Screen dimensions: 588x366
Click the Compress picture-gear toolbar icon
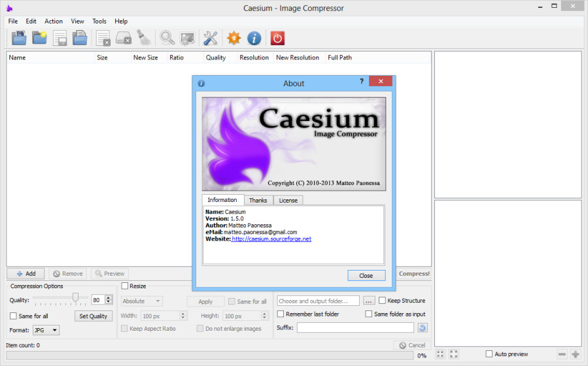[x=187, y=38]
